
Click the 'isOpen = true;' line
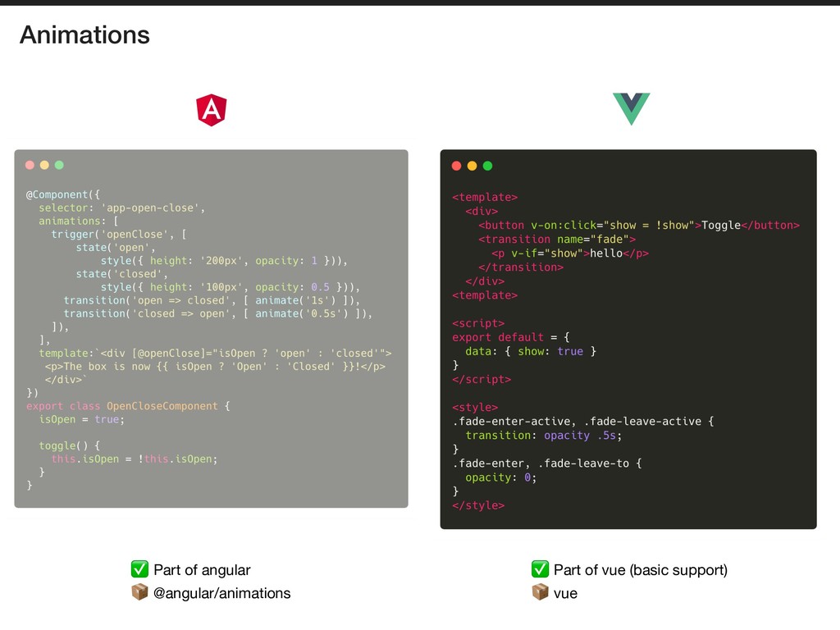[x=81, y=419]
